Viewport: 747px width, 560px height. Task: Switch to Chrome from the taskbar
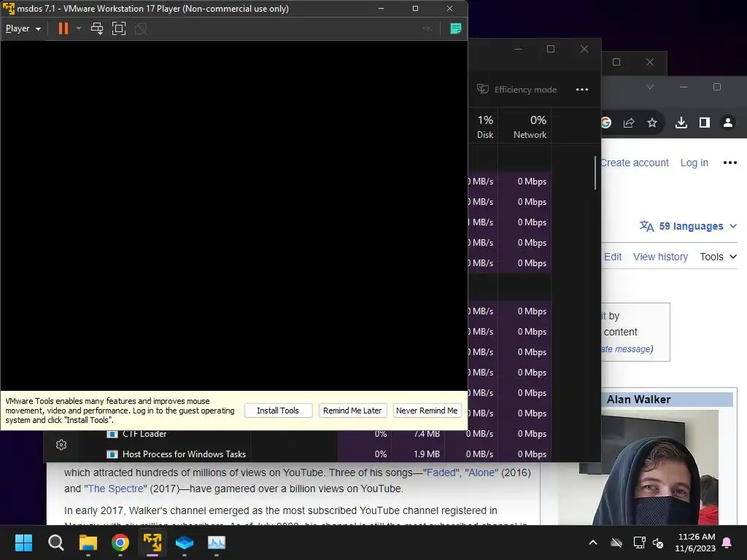[120, 542]
